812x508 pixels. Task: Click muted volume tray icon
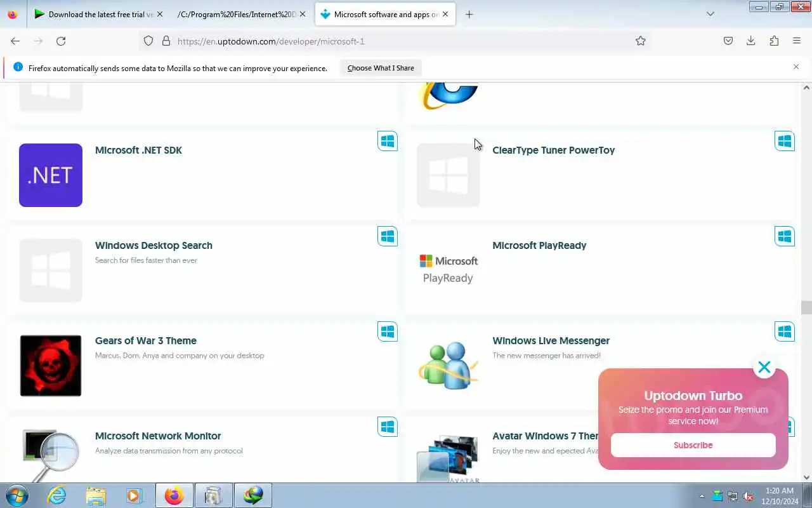(x=749, y=496)
